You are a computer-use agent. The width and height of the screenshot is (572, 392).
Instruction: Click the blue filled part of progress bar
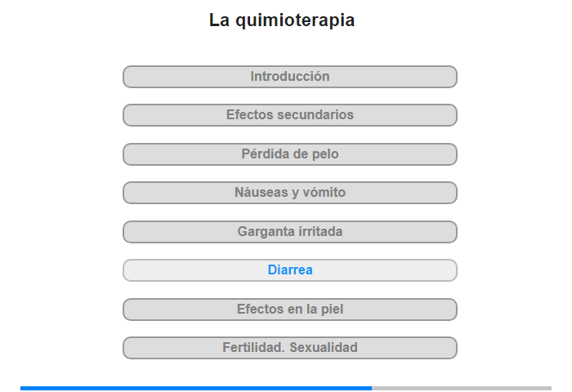(x=196, y=389)
